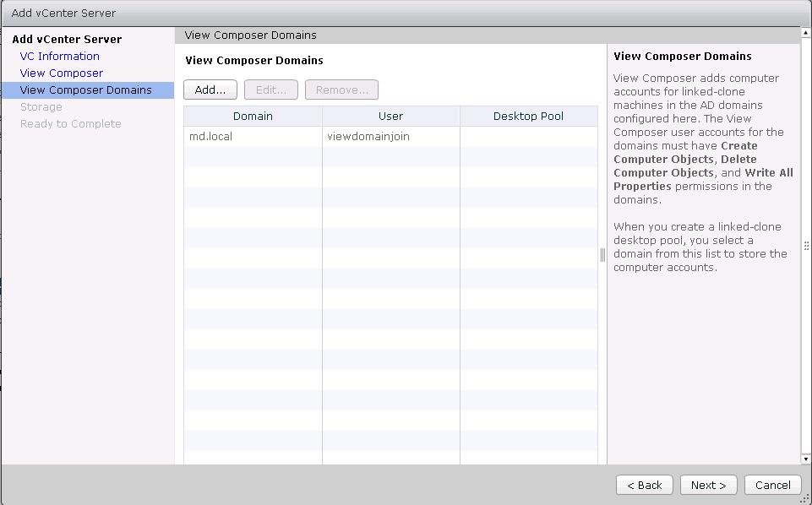The image size is (812, 505).
Task: Click the Desktop Pool column header
Action: pos(528,117)
